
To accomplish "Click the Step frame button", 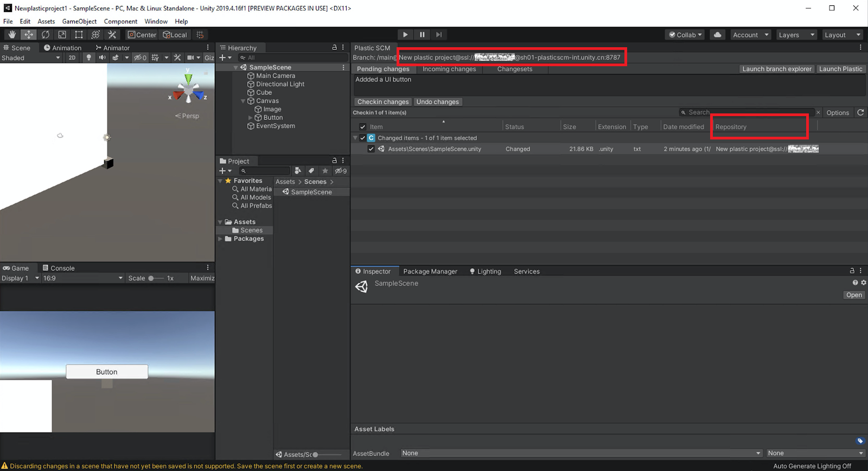I will point(439,35).
